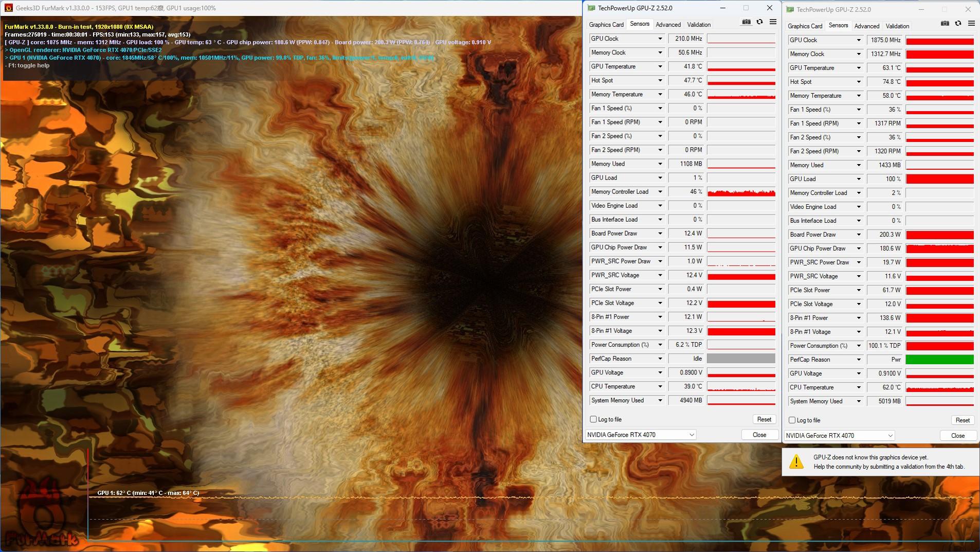Switch to Validation tab in right GPU-Z

(x=897, y=26)
